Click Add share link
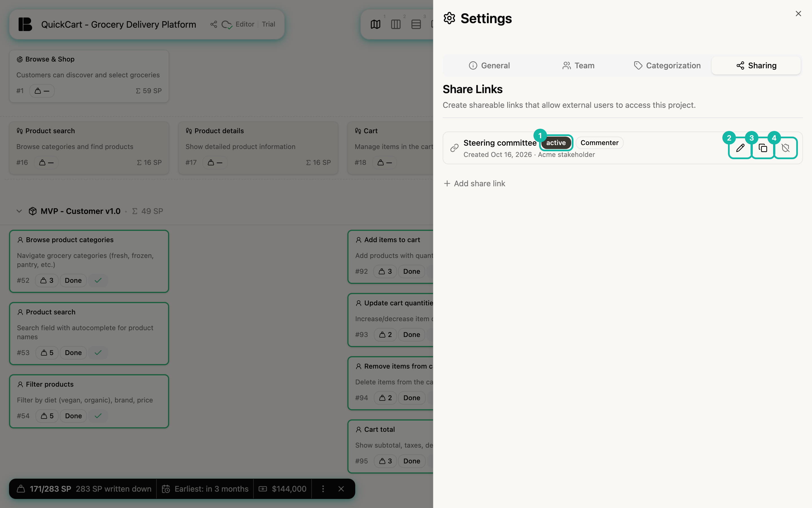 pos(475,183)
